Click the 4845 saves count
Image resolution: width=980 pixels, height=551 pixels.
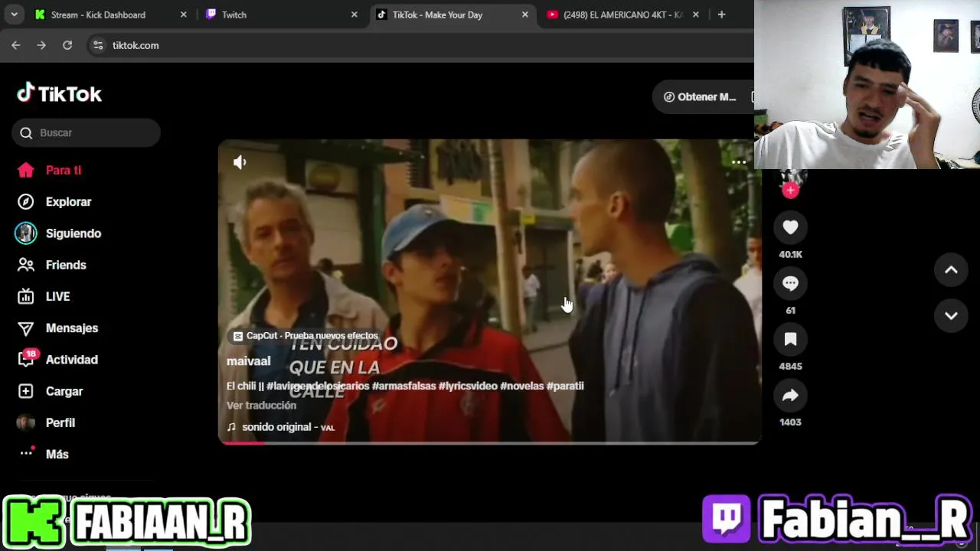[790, 366]
